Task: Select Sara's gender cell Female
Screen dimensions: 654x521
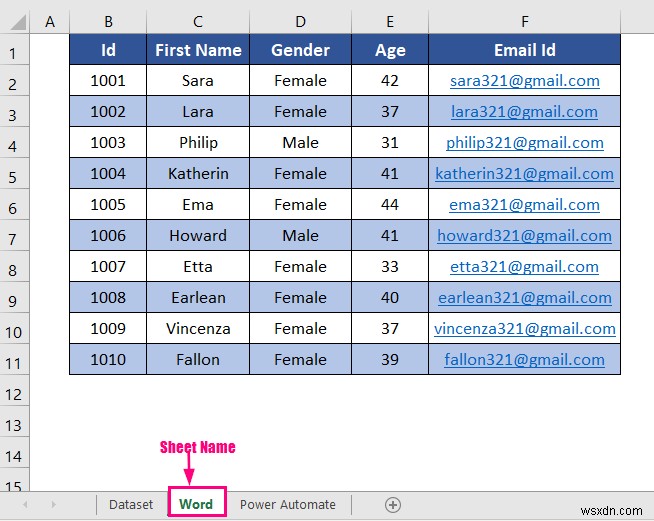Action: coord(300,81)
